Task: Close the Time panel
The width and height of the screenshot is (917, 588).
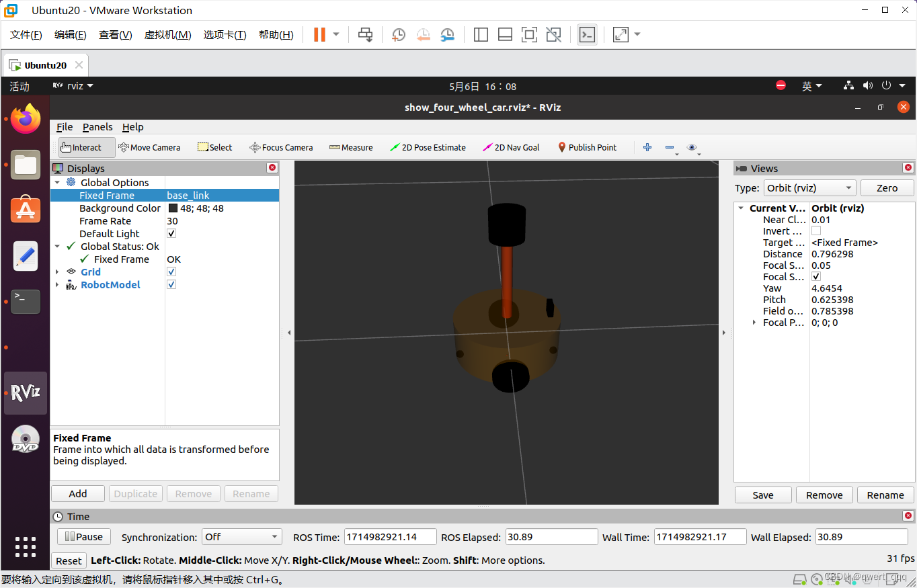Action: click(x=908, y=516)
